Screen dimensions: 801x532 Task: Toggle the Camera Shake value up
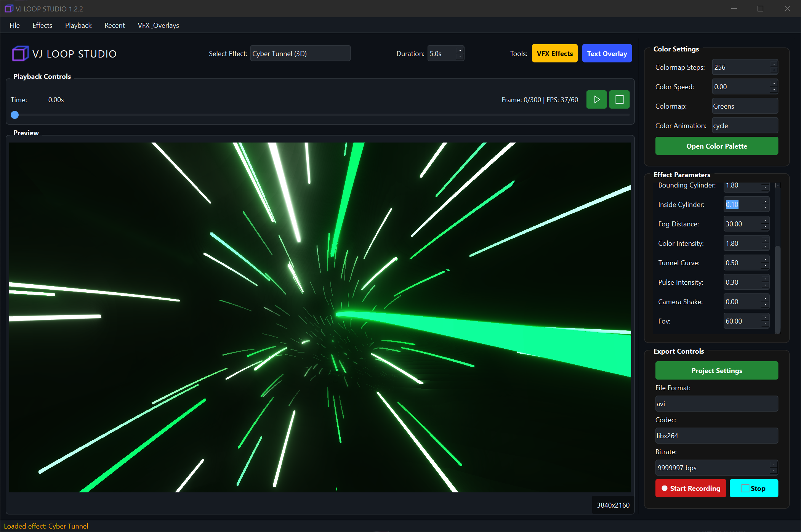[766, 299]
